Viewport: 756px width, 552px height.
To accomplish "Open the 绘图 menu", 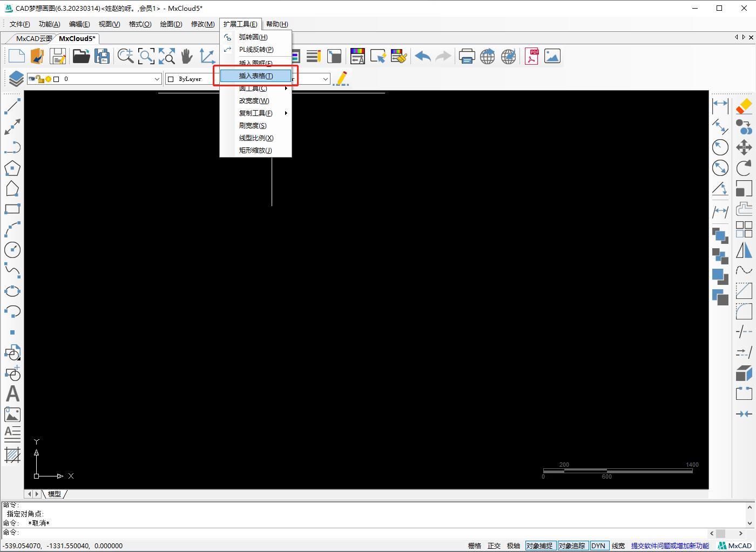I will point(171,24).
